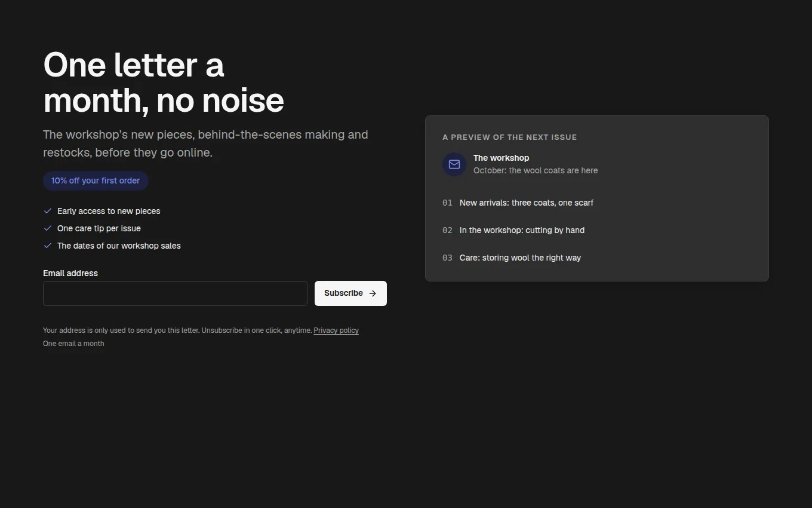Click the checkmark beside Early access to new pieces
This screenshot has width=812, height=508.
(x=48, y=211)
